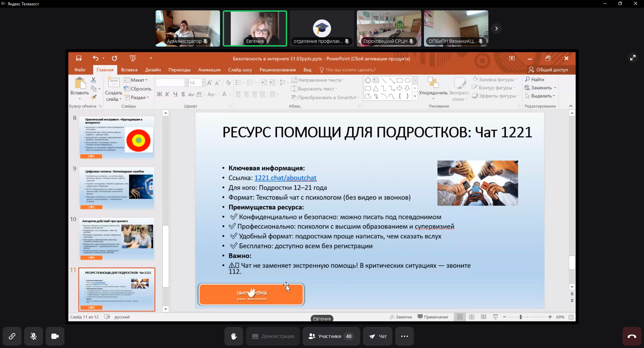The image size is (644, 348).
Task: Click the Undo arrow in PowerPoint title bar
Action: 96,58
